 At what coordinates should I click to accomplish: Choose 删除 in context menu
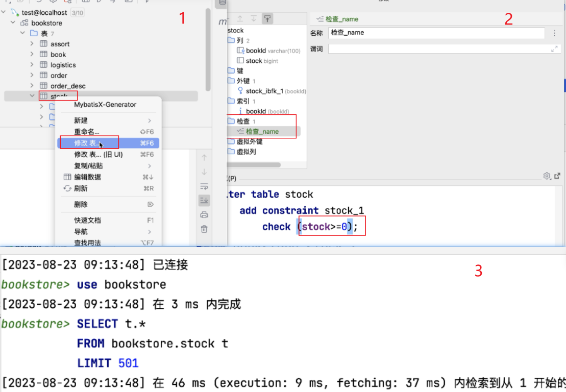click(108, 204)
